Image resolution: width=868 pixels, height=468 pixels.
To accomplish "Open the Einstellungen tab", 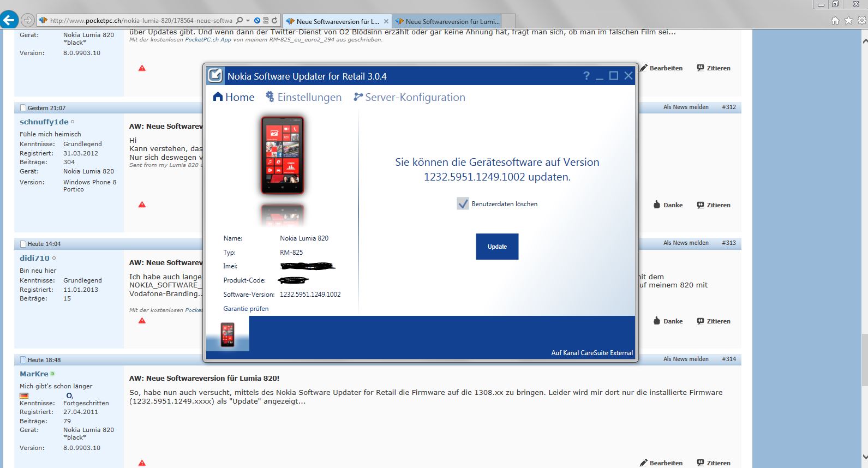I will [303, 97].
